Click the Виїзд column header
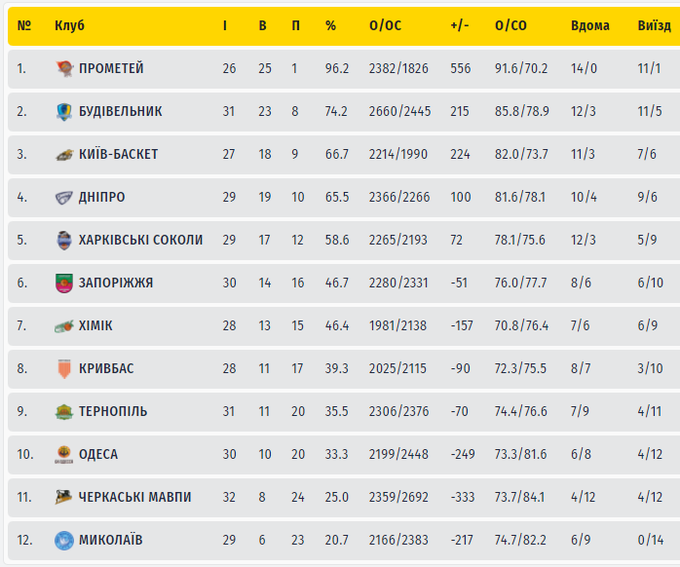Image resolution: width=680 pixels, height=567 pixels. coord(654,25)
